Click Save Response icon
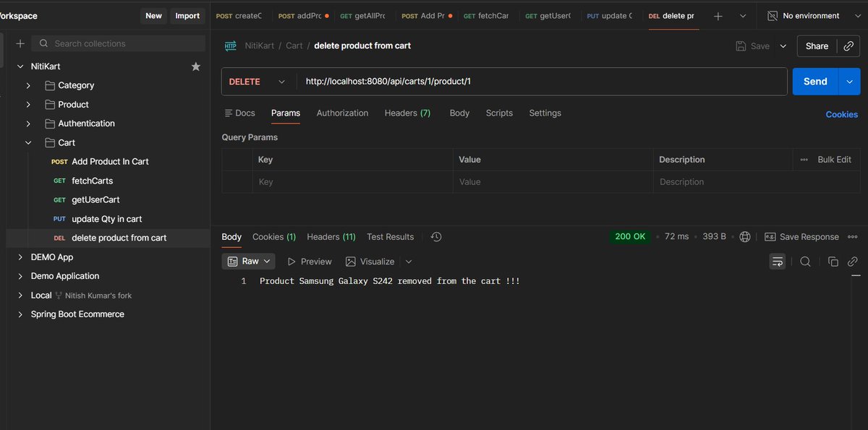 [x=770, y=237]
